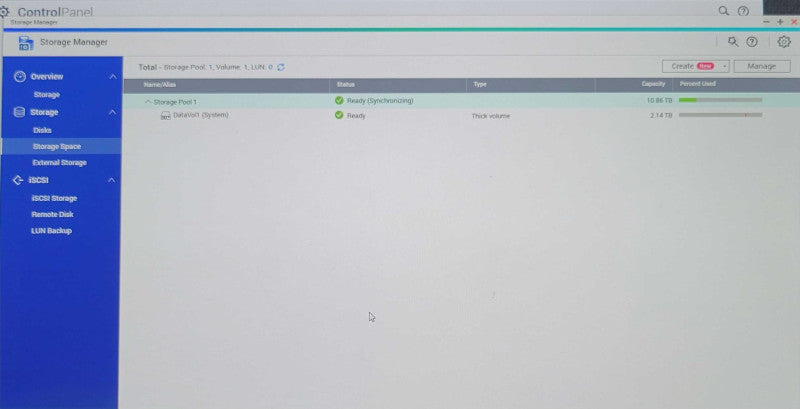Sort by the Status column header
800x409 pixels.
pos(345,85)
